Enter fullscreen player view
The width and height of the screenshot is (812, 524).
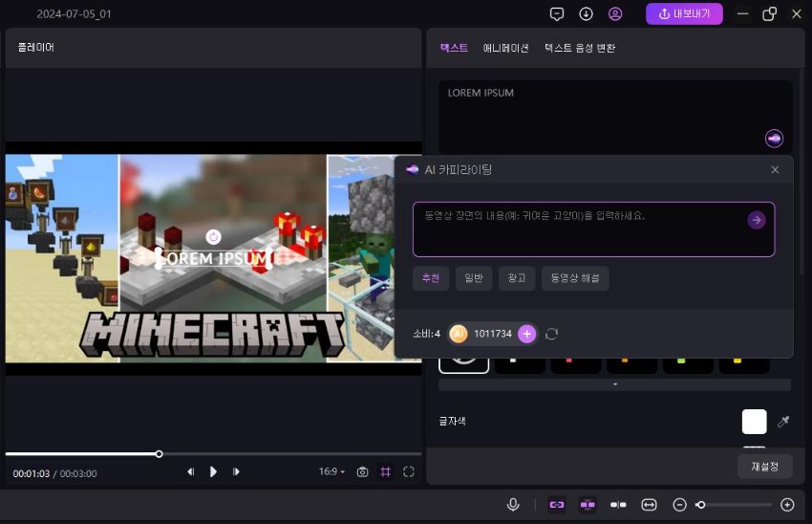[x=409, y=471]
